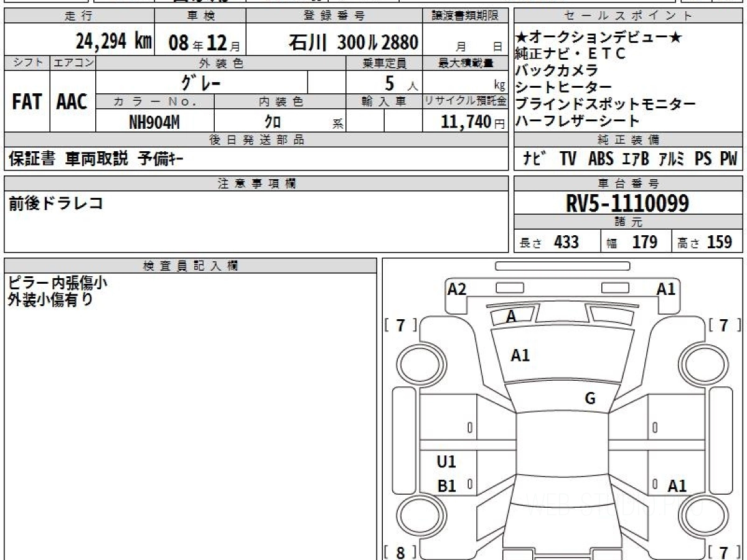Click the U1 mark on the diagram

446,462
